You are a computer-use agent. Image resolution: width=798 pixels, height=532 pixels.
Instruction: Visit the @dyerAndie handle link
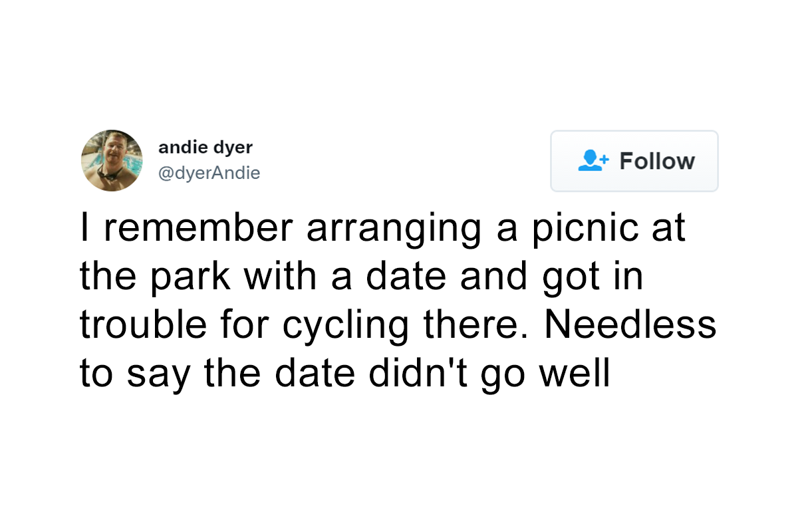pos(209,174)
